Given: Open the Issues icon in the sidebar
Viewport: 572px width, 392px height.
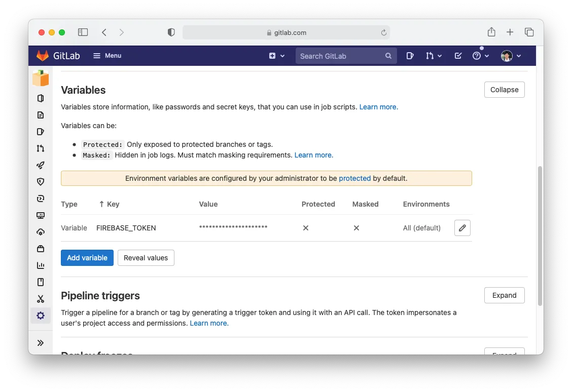Looking at the screenshot, I should pyautogui.click(x=41, y=132).
